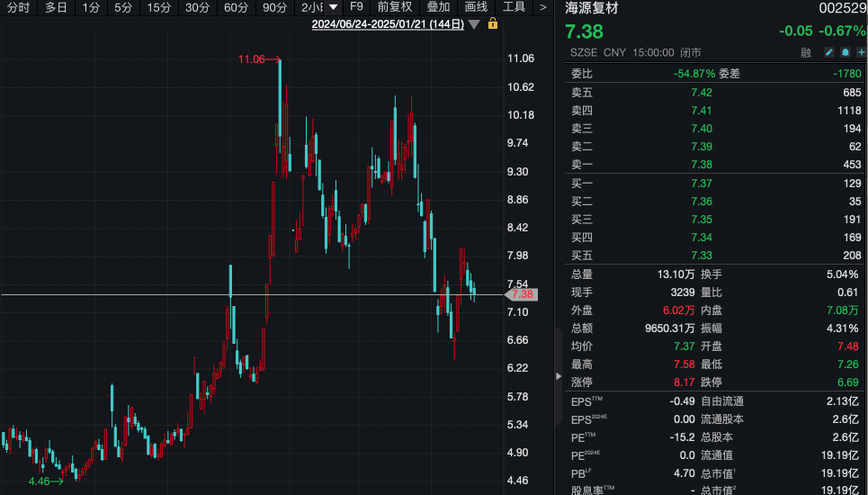
Task: Switch to 分时 intraday chart tab
Action: tap(18, 7)
